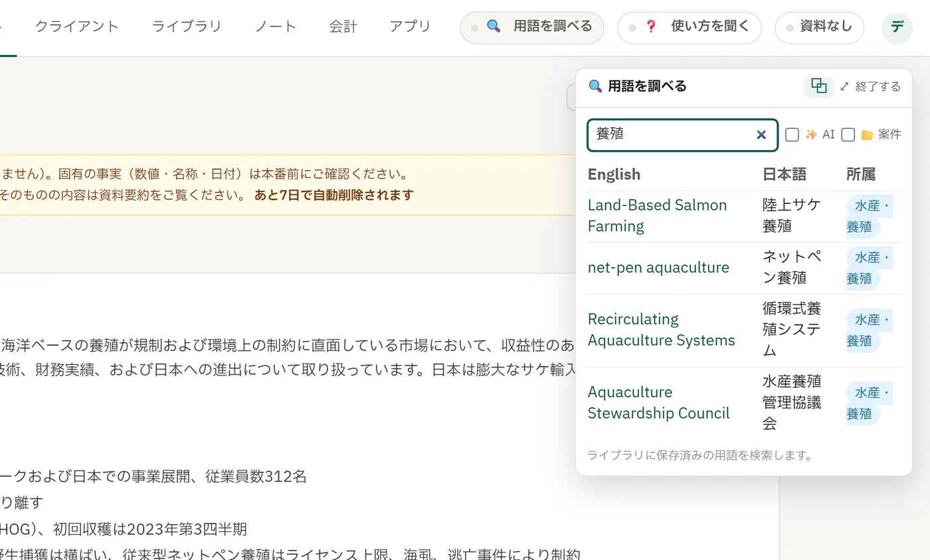
Task: Open the Aquaculture Stewardship Council term
Action: pyautogui.click(x=659, y=403)
